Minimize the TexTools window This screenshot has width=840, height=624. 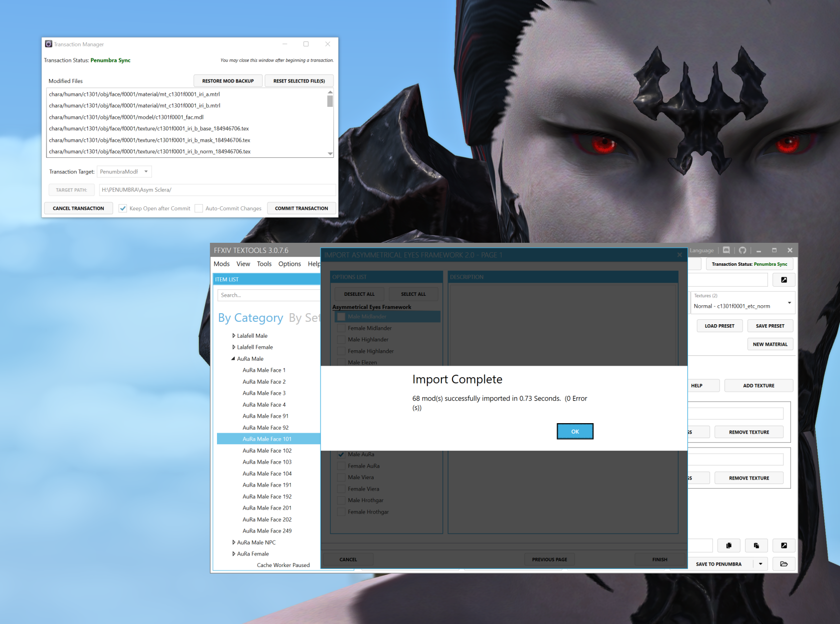click(x=758, y=250)
